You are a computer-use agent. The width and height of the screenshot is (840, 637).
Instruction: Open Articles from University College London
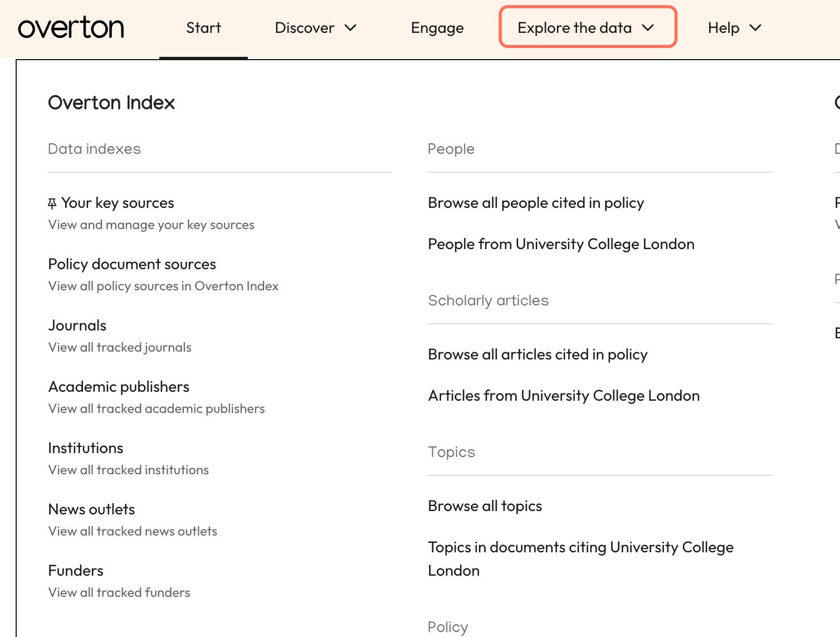[x=564, y=396]
